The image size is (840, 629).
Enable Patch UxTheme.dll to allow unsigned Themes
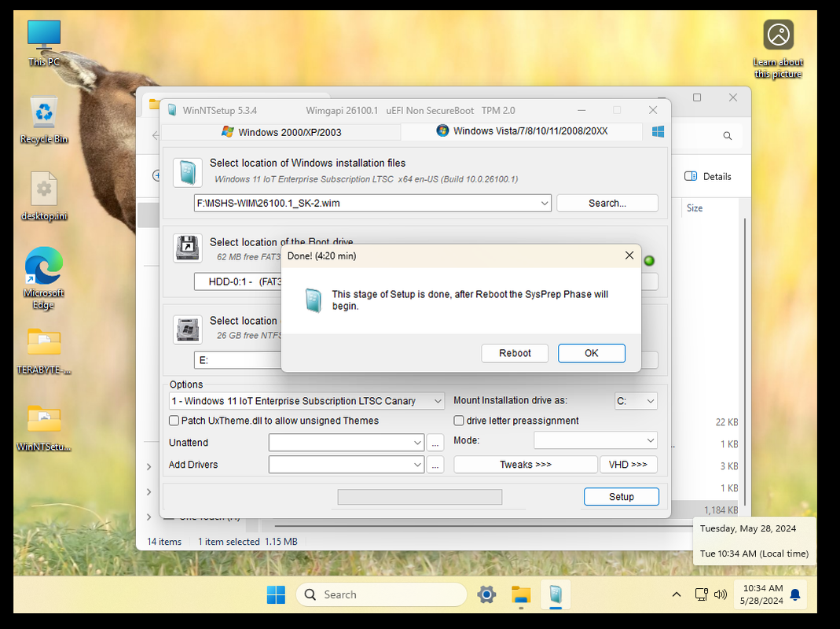point(174,421)
